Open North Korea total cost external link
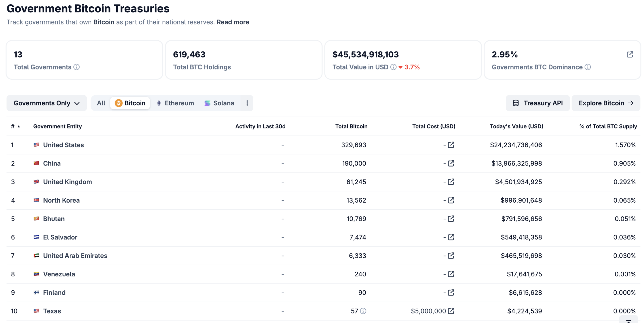The height and width of the screenshot is (323, 644). tap(451, 200)
